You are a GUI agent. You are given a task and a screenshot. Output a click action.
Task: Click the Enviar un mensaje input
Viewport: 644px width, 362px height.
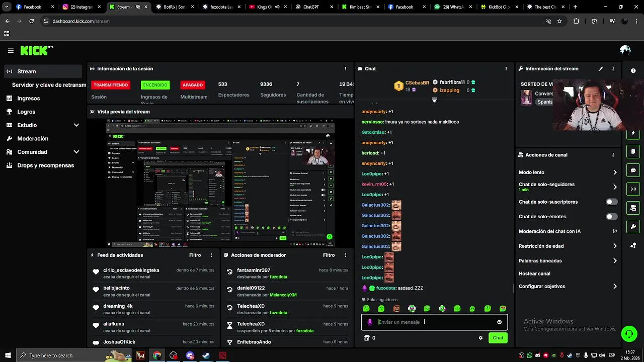(434, 322)
